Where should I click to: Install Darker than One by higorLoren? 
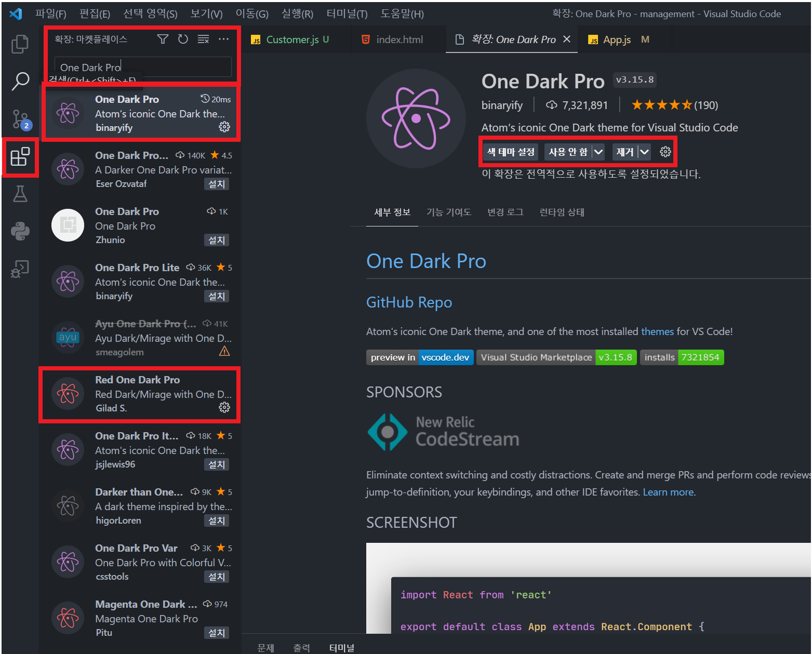(x=217, y=520)
